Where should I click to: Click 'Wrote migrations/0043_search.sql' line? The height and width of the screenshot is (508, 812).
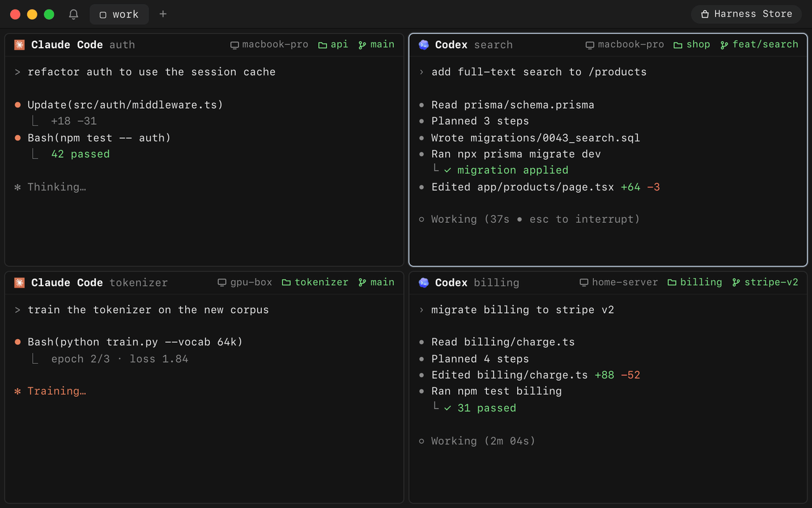(536, 138)
